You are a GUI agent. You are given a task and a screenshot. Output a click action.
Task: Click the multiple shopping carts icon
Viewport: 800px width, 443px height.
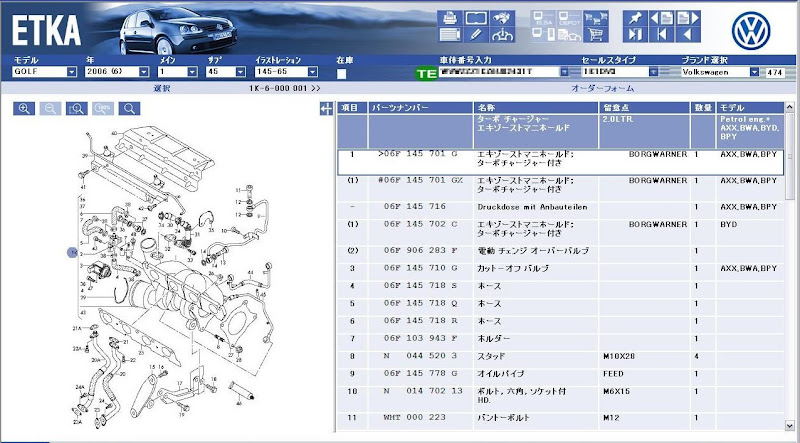595,18
